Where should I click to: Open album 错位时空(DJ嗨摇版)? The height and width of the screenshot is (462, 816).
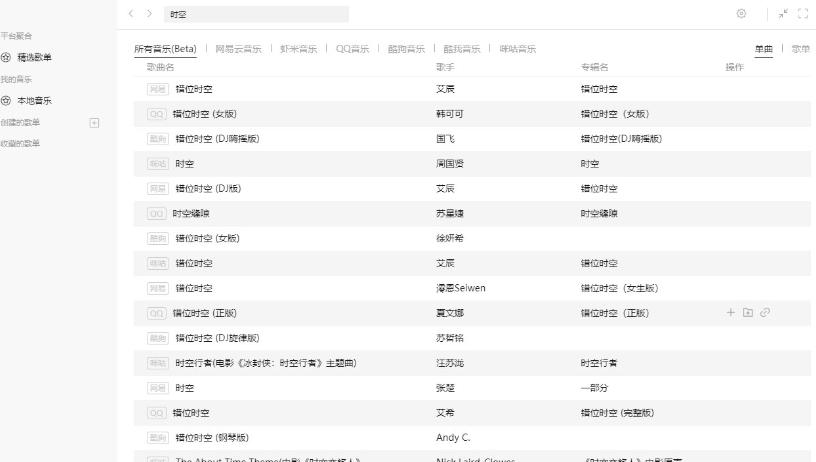[621, 139]
